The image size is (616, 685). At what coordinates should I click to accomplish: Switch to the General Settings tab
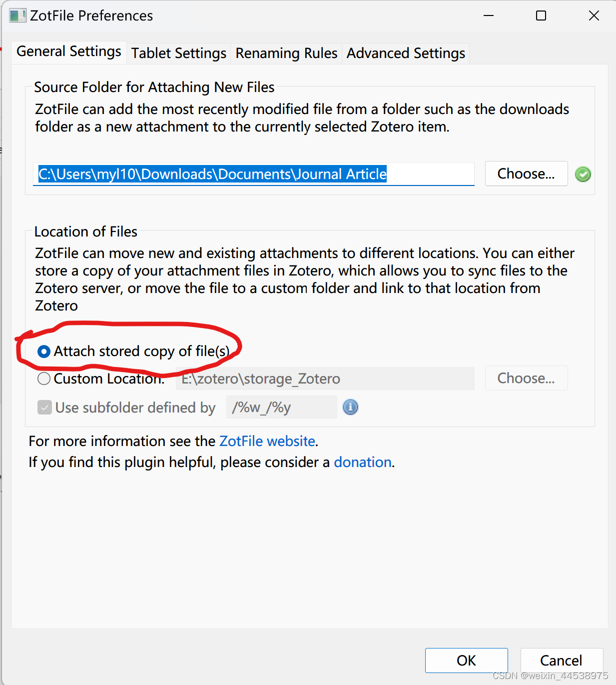(x=69, y=51)
